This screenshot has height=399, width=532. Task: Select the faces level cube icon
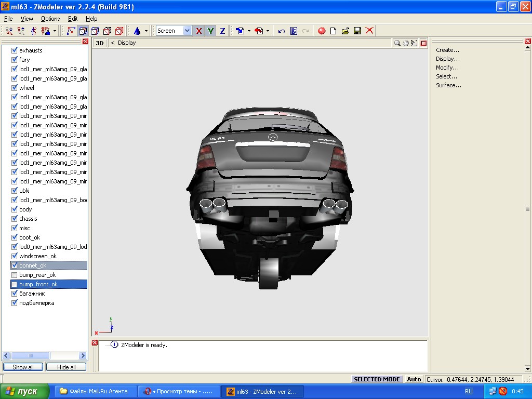[x=95, y=31]
